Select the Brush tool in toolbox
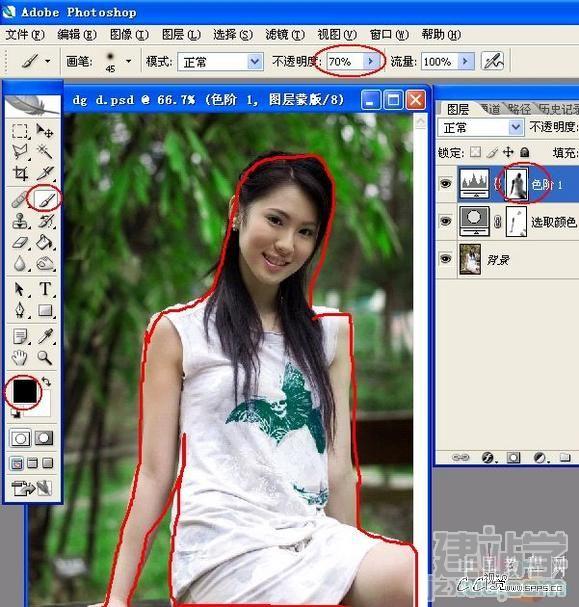 pos(46,199)
